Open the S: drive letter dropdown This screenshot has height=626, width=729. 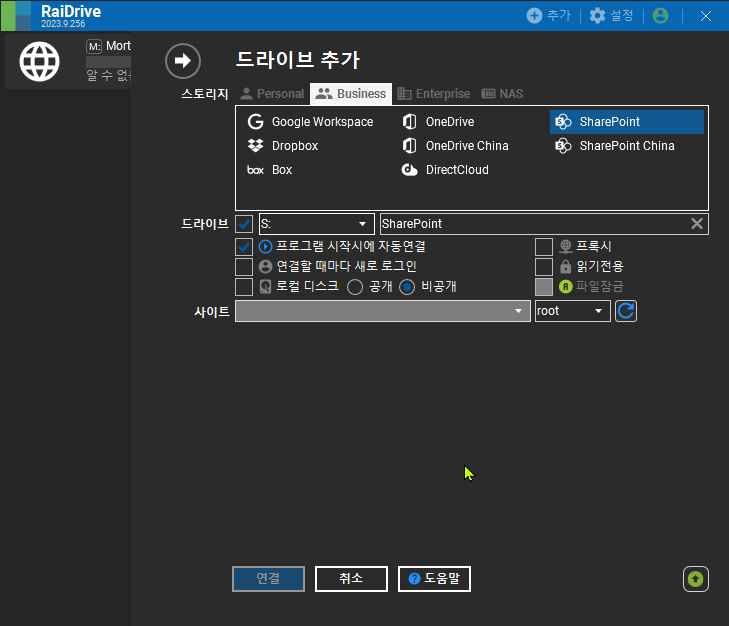317,224
